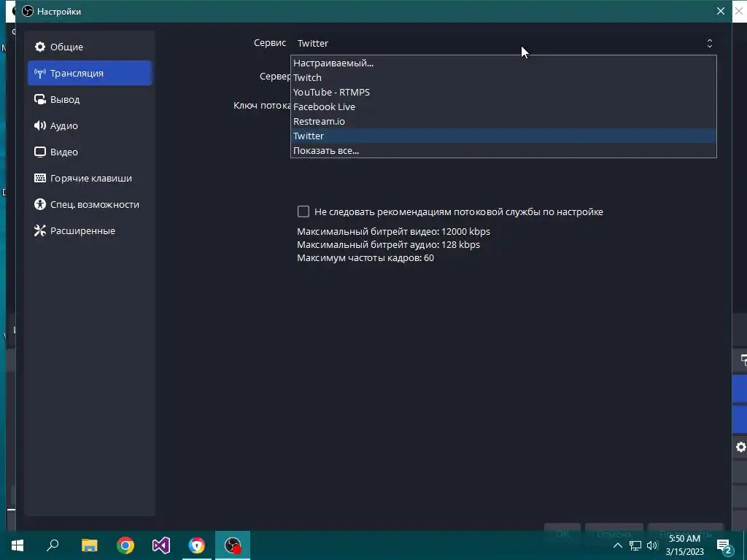
Task: Switch to OBS Studio taskbar icon
Action: click(233, 545)
